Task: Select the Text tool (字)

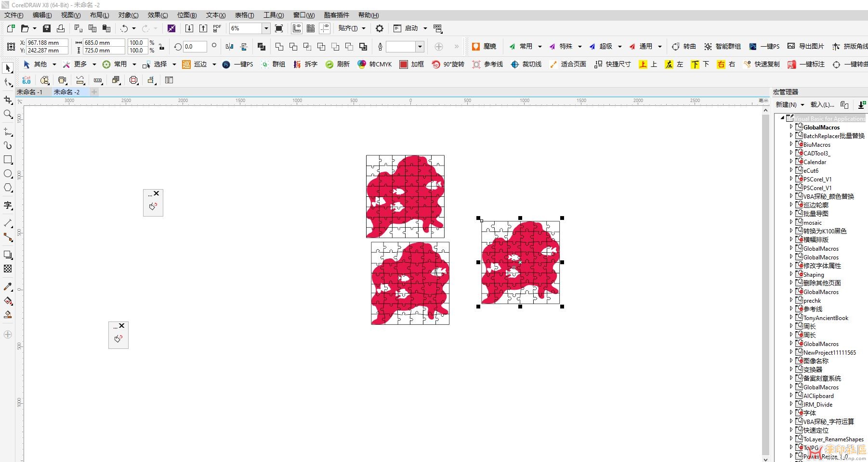Action: click(8, 205)
